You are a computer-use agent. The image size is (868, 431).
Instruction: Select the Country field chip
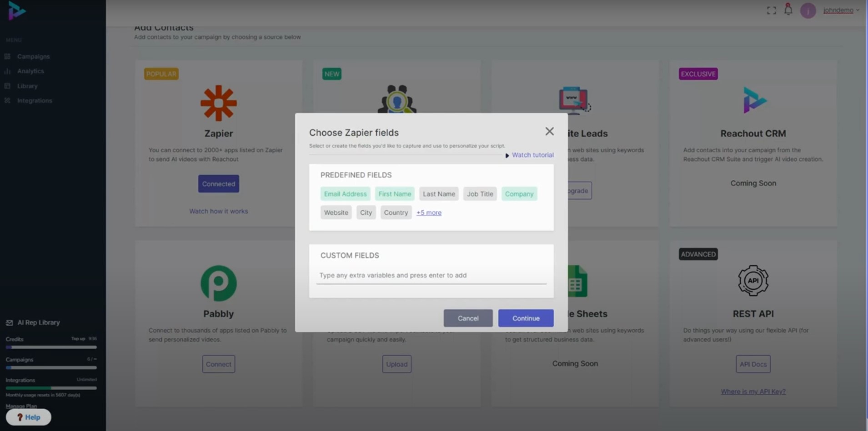[396, 213]
